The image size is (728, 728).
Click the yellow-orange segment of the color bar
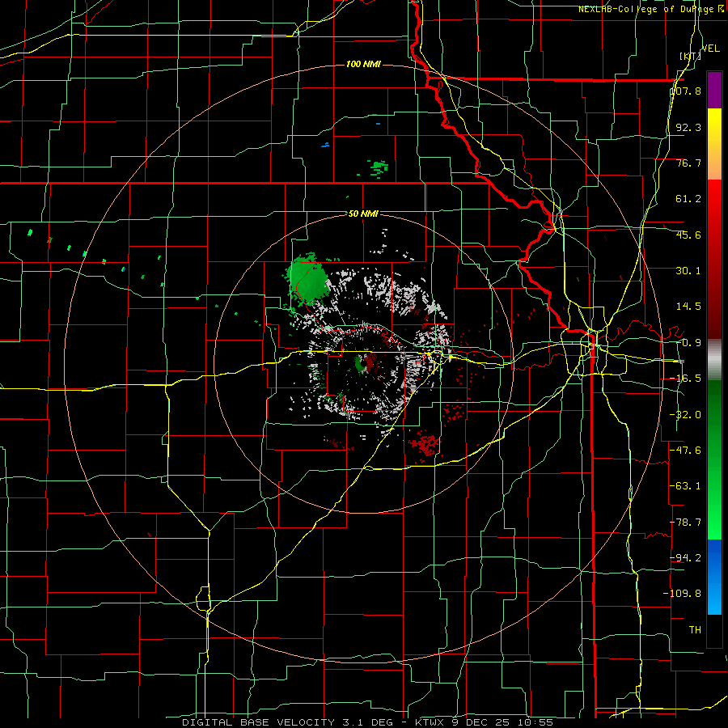pyautogui.click(x=714, y=144)
